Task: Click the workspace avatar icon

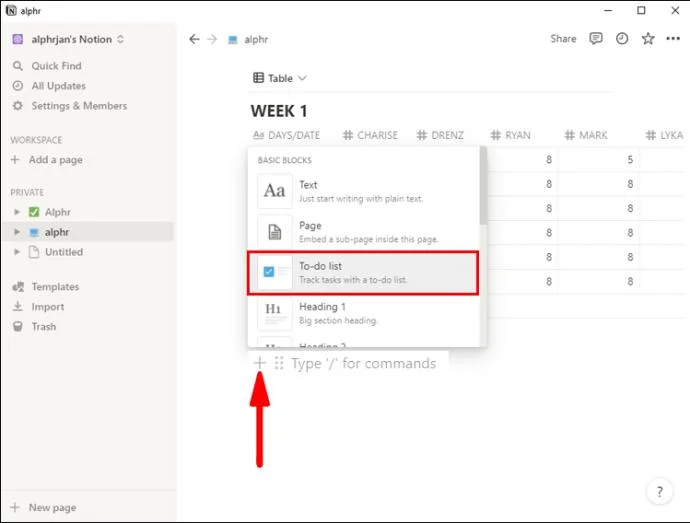Action: point(18,39)
